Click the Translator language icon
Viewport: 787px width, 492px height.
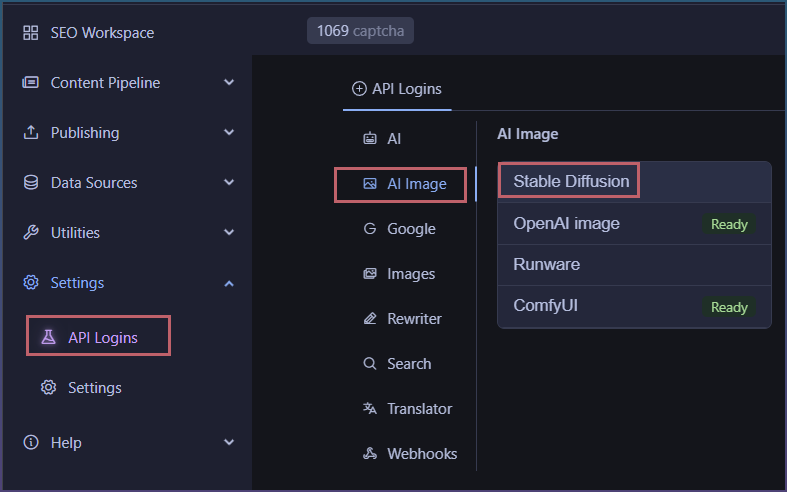coord(370,409)
